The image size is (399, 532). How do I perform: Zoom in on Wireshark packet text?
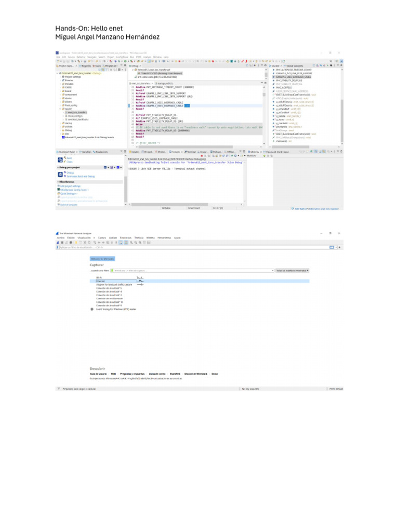[x=131, y=243]
